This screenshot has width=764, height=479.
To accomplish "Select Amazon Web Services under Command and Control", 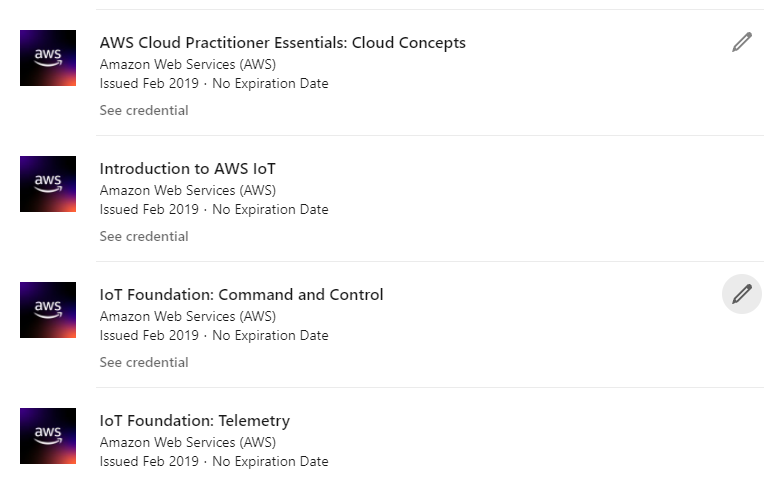I will pyautogui.click(x=188, y=316).
